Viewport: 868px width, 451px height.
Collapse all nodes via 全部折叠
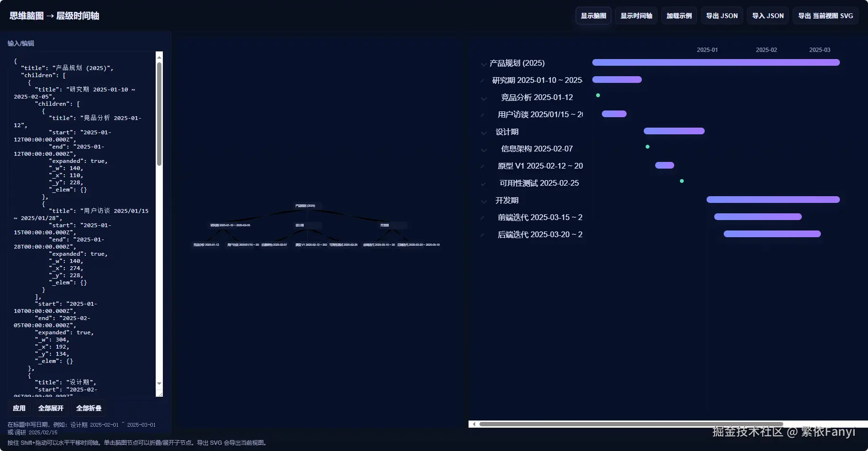click(89, 408)
